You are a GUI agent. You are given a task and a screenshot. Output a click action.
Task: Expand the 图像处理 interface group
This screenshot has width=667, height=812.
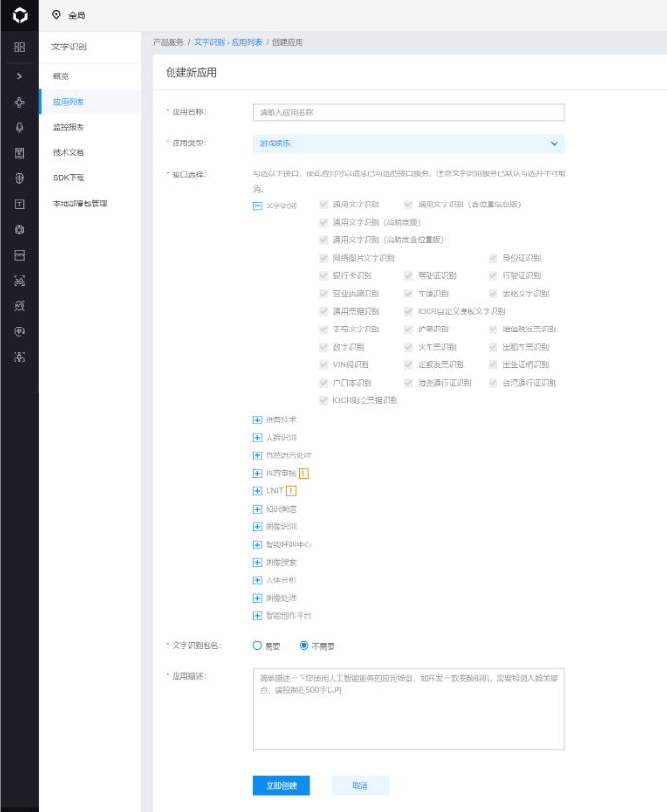click(257, 598)
